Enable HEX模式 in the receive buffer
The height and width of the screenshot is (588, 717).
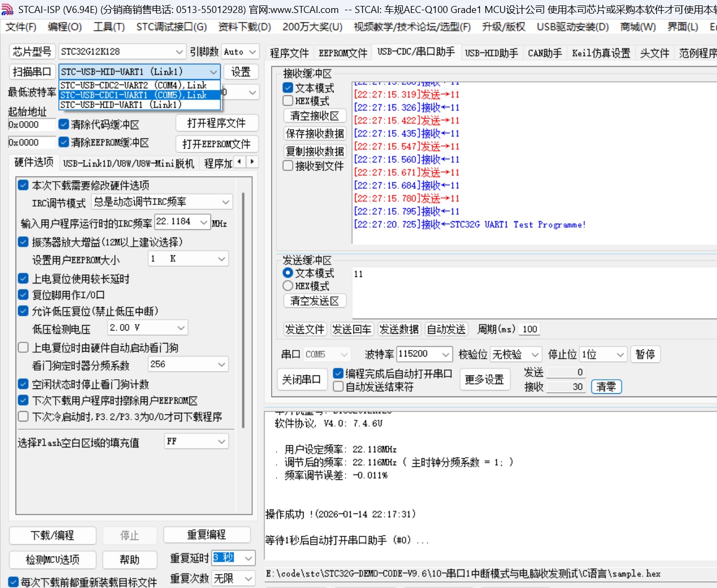pyautogui.click(x=287, y=100)
